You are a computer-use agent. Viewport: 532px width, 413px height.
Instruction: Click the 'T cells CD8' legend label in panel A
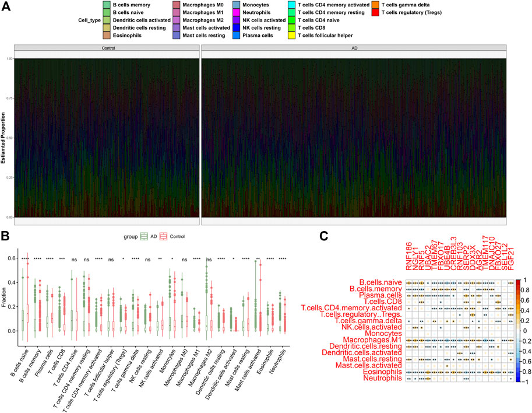pos(312,28)
